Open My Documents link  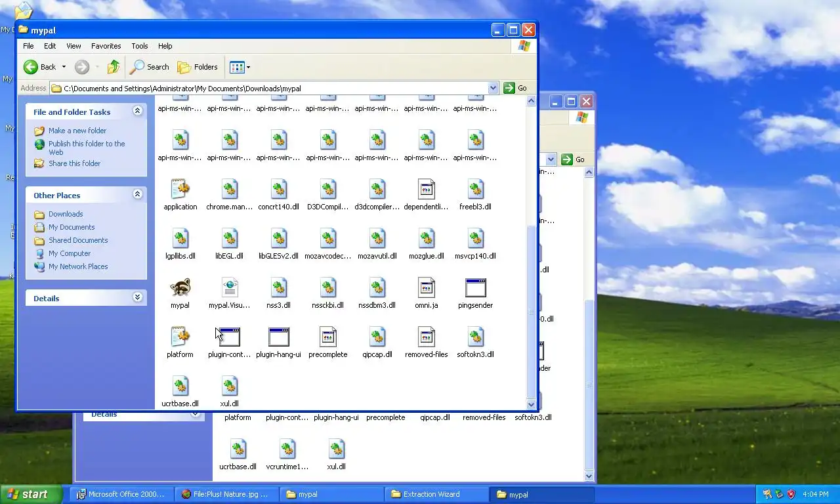click(72, 227)
